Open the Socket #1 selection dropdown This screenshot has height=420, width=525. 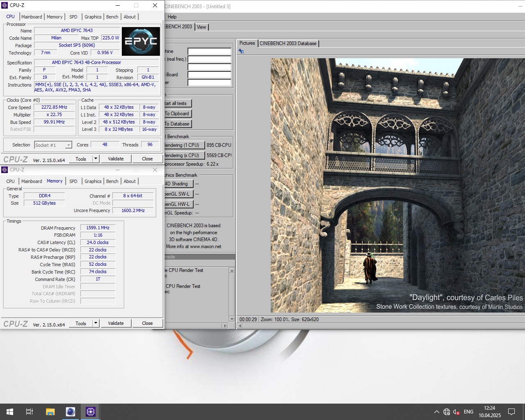coord(53,145)
